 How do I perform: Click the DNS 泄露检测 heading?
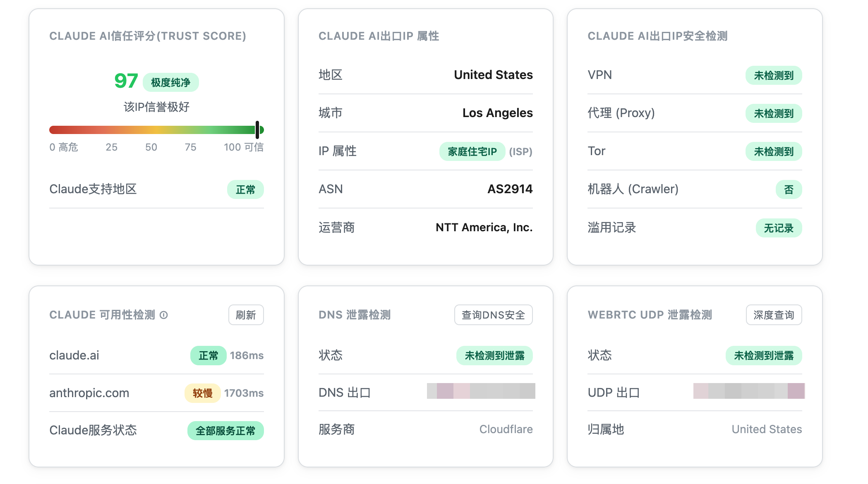[355, 315]
